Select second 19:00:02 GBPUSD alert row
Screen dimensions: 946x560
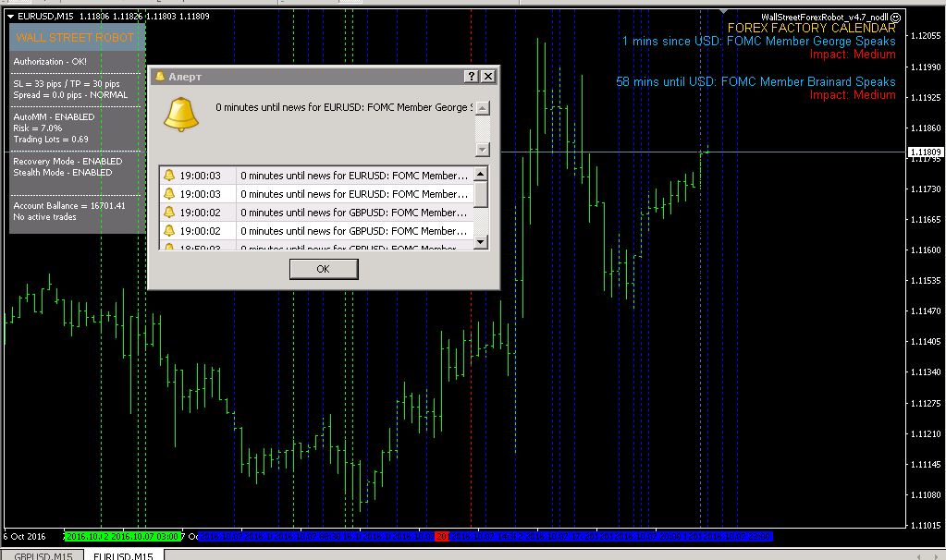point(317,231)
